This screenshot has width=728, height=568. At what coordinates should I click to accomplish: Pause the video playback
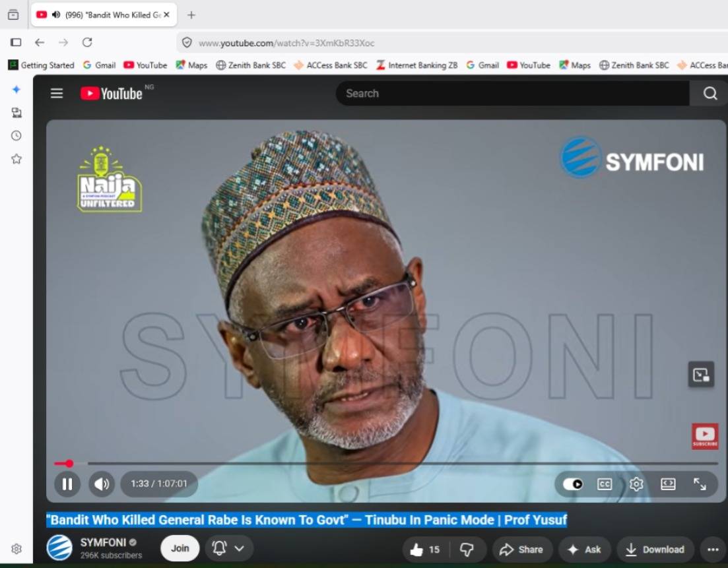point(67,484)
